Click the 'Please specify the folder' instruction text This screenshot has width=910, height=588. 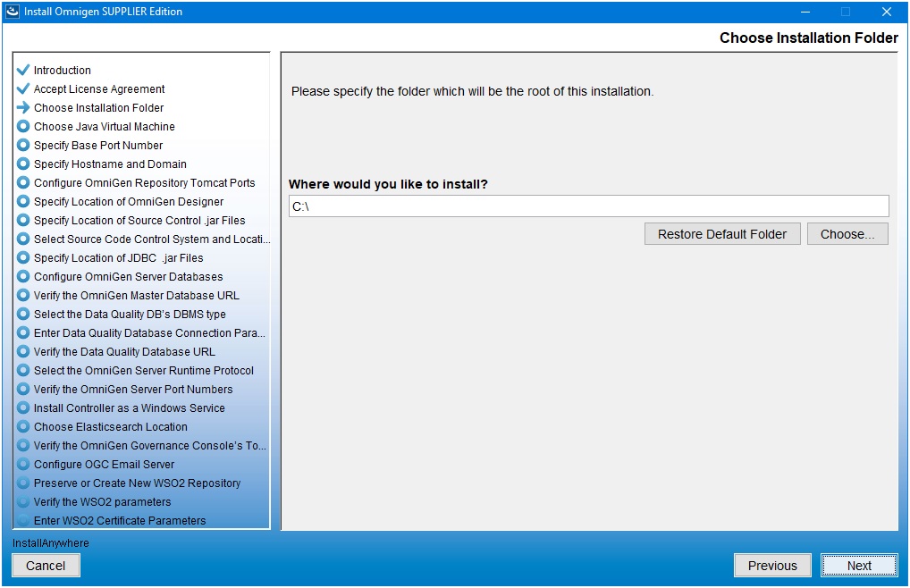click(472, 91)
